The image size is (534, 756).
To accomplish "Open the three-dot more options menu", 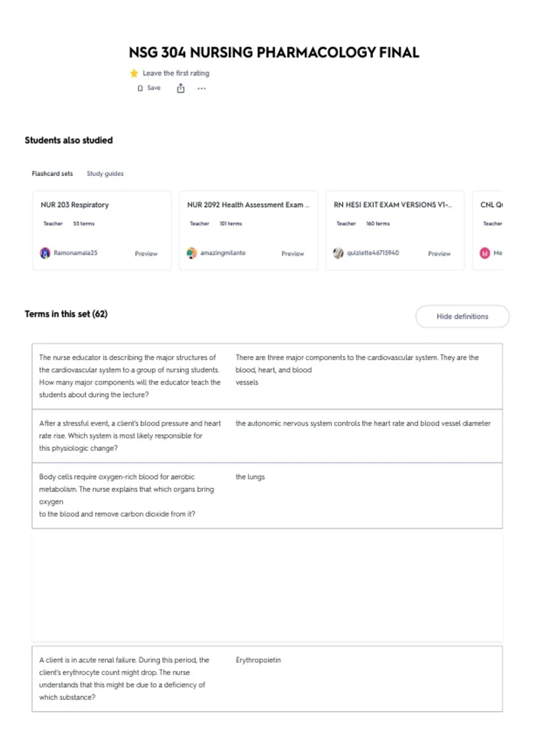I will (202, 88).
